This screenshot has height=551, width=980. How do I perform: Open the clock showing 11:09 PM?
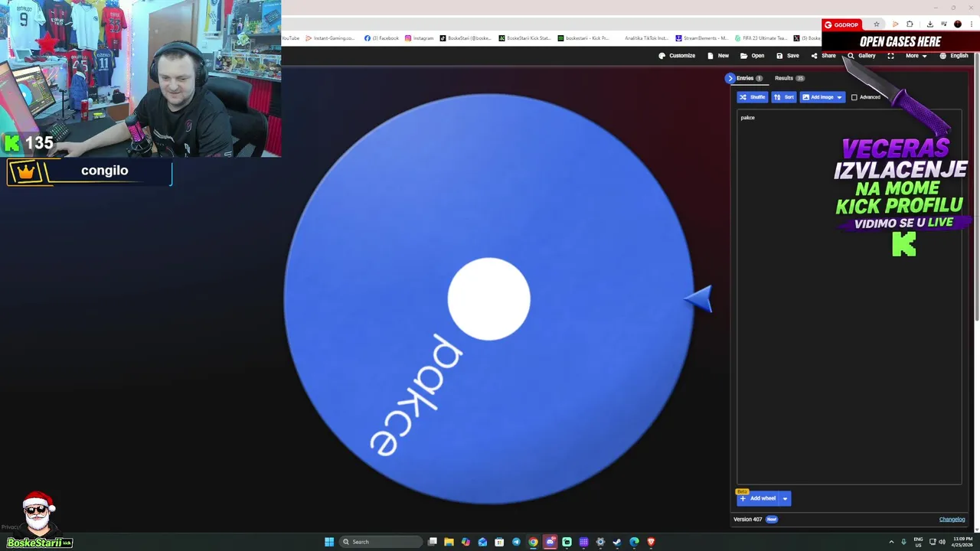962,542
